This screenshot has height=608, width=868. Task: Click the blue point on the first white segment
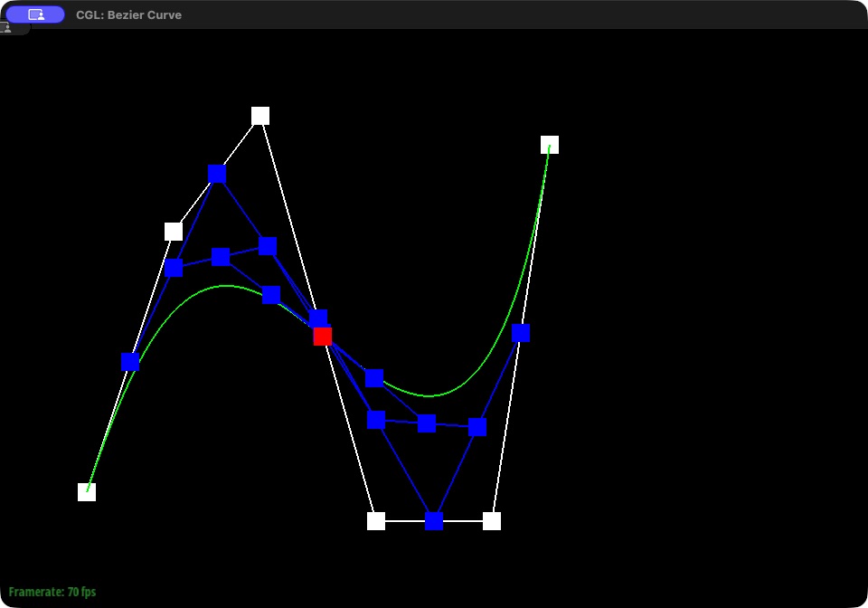[x=130, y=362]
